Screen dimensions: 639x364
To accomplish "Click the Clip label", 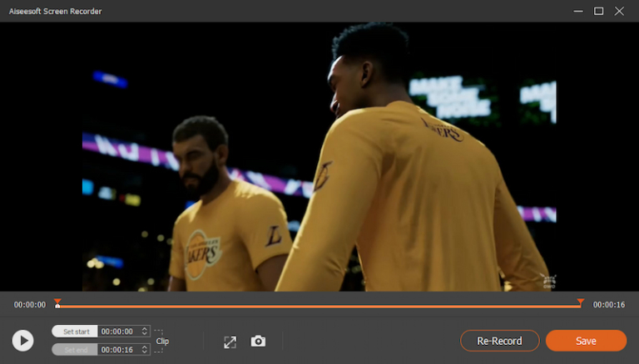I will pos(162,341).
